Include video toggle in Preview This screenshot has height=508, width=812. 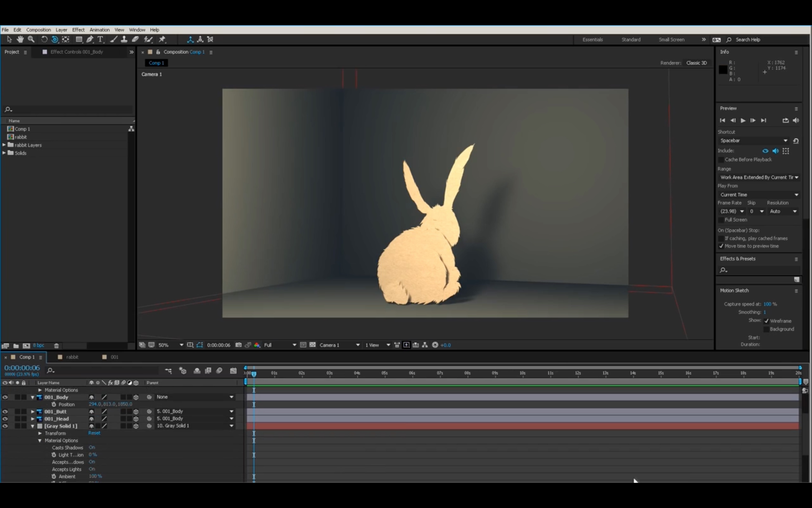click(x=765, y=151)
